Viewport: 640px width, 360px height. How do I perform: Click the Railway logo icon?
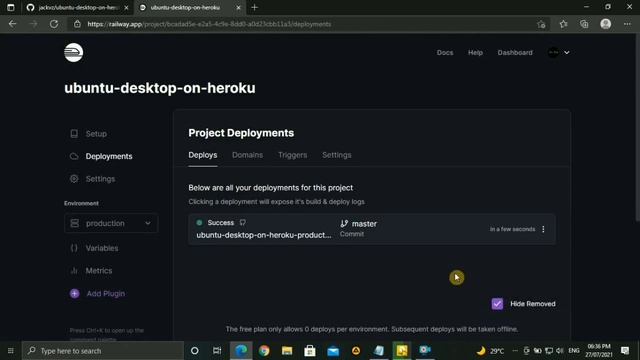click(x=73, y=53)
